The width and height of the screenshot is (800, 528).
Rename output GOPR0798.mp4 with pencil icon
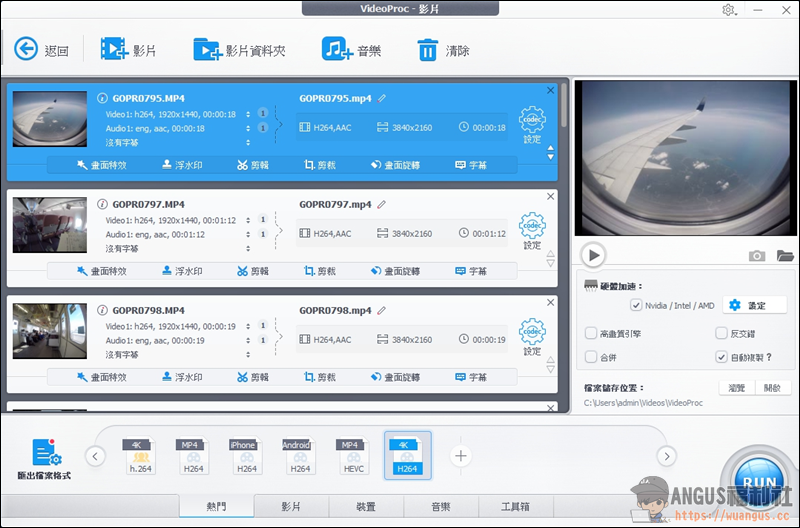point(382,311)
